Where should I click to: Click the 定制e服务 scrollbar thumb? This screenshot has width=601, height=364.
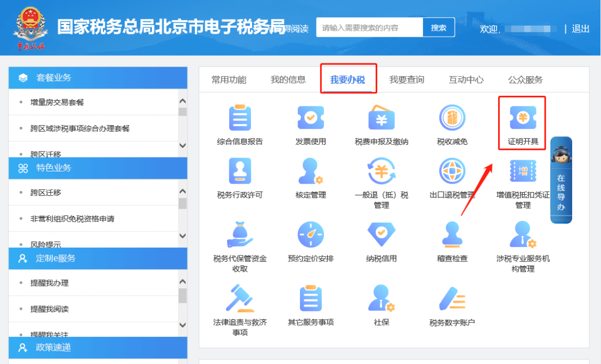pyautogui.click(x=183, y=296)
